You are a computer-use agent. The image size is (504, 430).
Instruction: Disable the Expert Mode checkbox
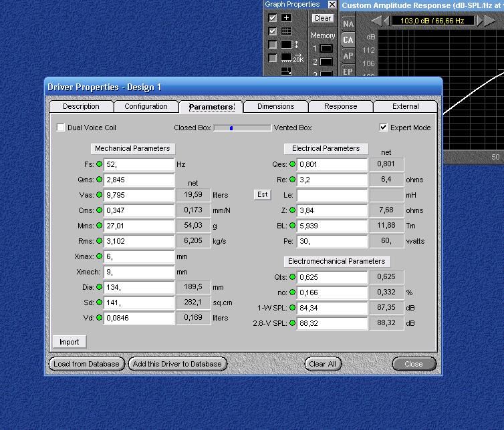pyautogui.click(x=384, y=128)
